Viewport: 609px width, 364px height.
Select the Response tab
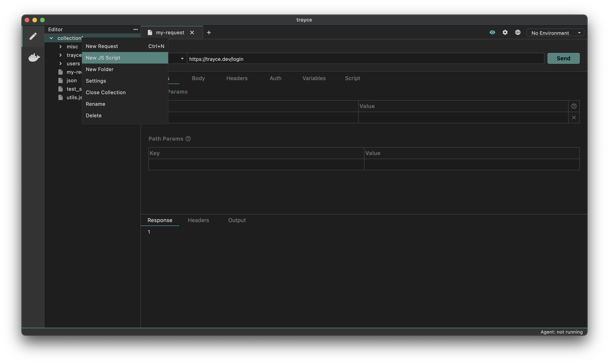(x=160, y=220)
